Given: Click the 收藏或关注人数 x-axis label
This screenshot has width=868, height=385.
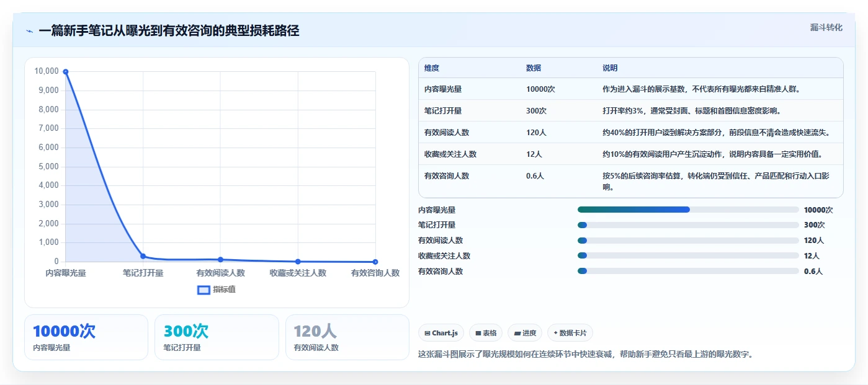Looking at the screenshot, I should click(298, 273).
